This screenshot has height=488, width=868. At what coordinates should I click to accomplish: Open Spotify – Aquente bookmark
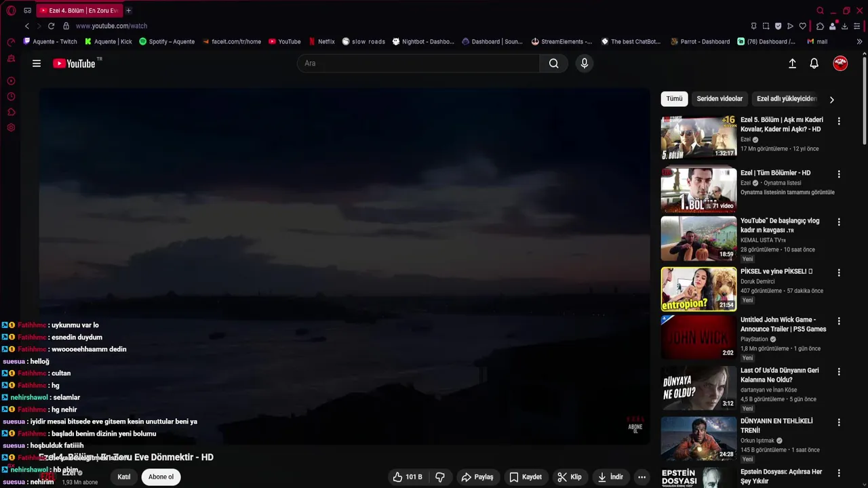167,41
